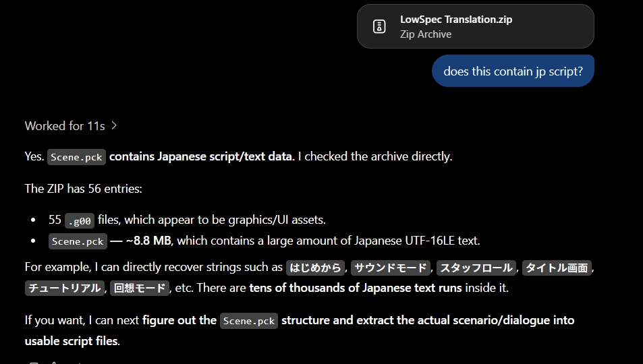Click the Scene.pck code chip after 'Yes.'
Image resolution: width=643 pixels, height=364 pixels.
coord(76,157)
